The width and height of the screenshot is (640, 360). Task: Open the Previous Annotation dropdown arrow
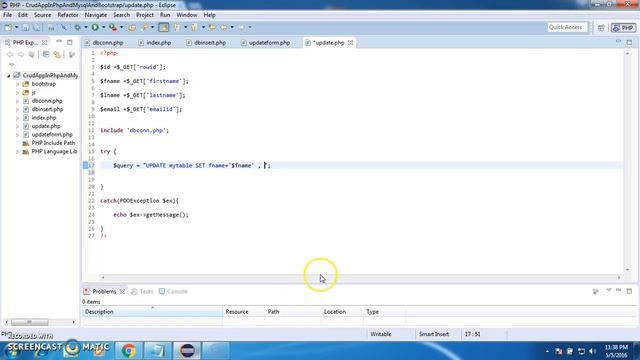tap(203, 27)
